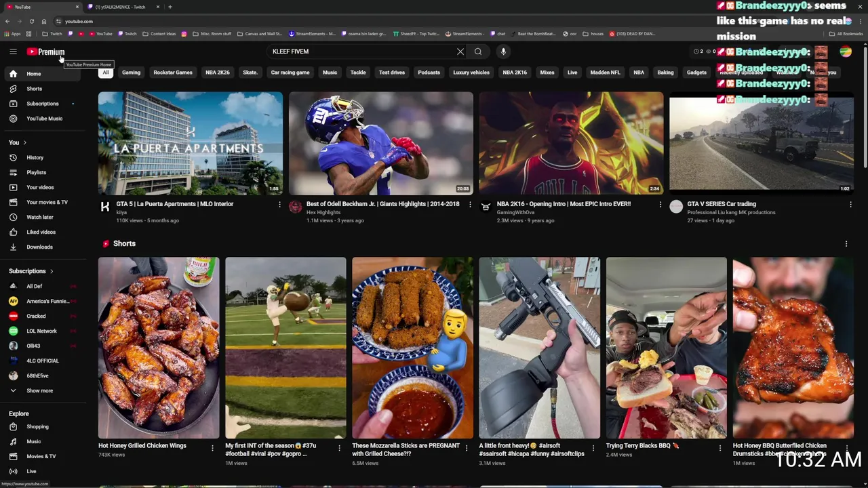Open options for Mozzarella Sticks short
Image resolution: width=868 pixels, height=488 pixels.
tap(467, 448)
